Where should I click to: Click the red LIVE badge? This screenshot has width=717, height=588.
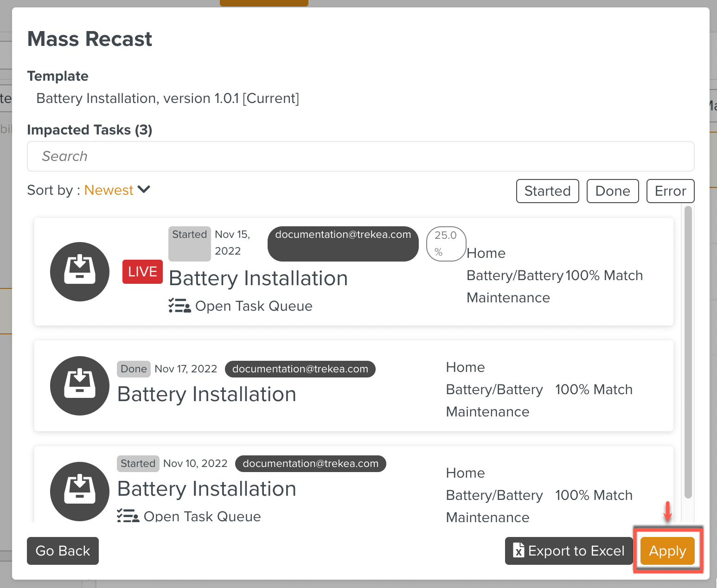click(x=142, y=272)
